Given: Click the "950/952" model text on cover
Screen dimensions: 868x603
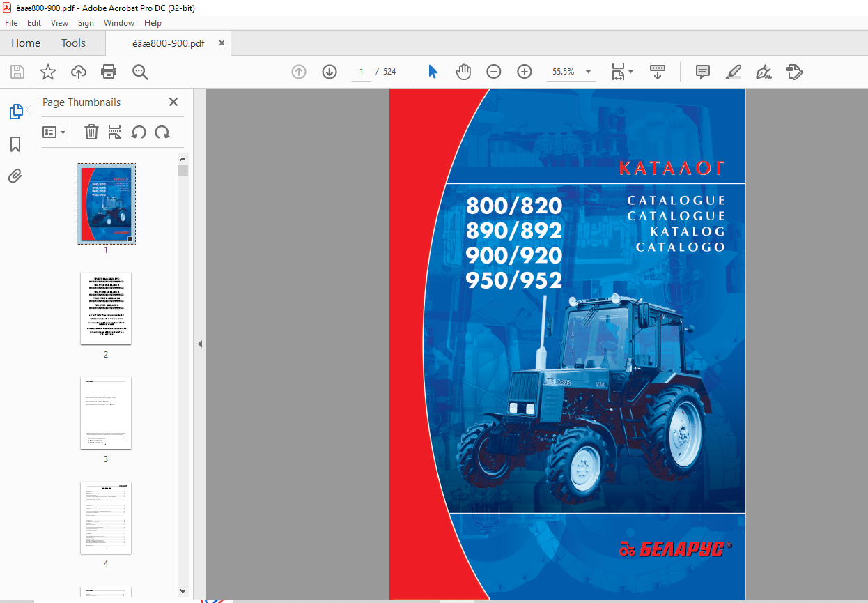Looking at the screenshot, I should click(x=513, y=280).
